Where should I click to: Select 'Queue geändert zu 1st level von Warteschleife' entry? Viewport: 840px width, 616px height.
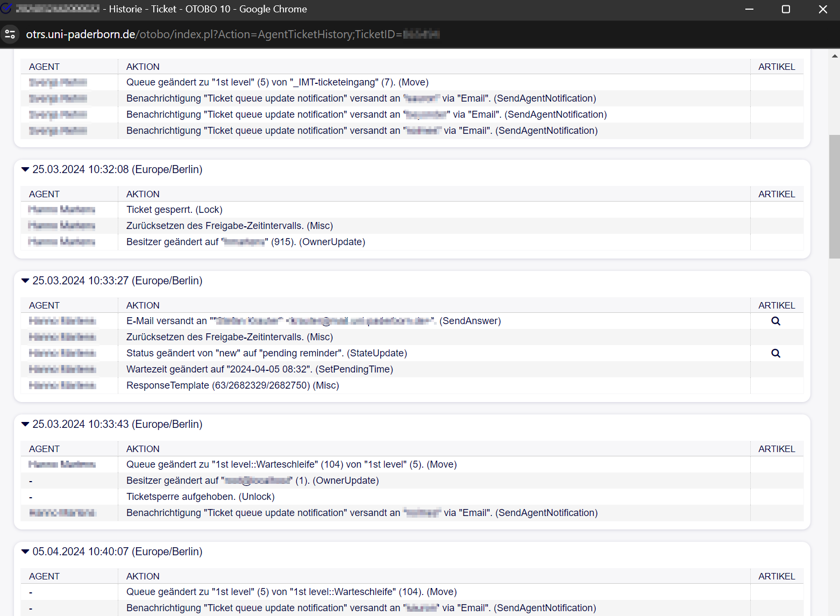[291, 592]
